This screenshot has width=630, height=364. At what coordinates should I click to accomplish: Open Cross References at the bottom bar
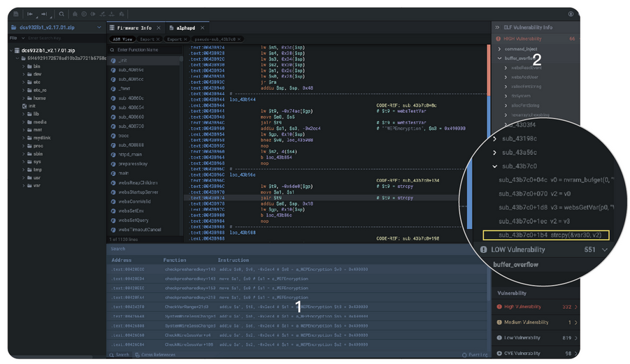click(155, 355)
